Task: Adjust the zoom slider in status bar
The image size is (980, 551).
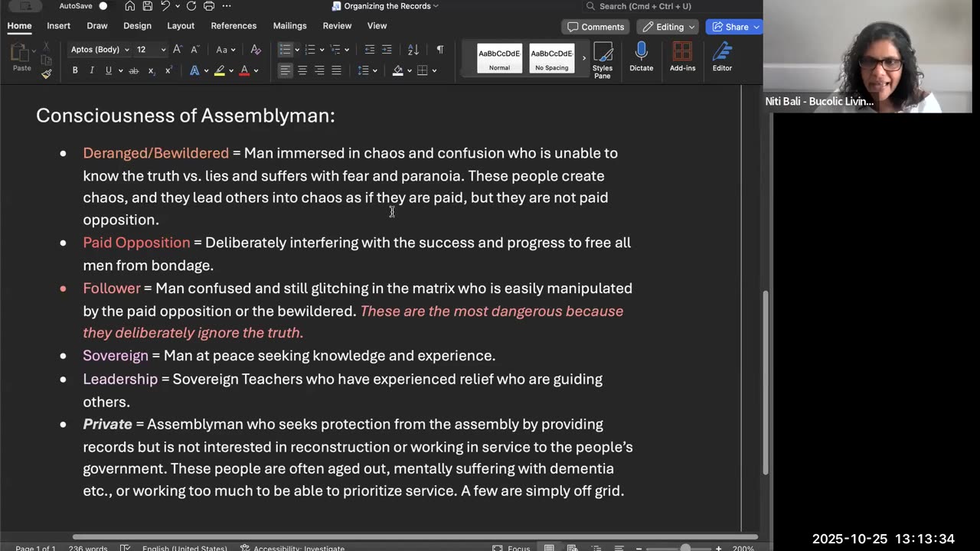Action: click(685, 548)
